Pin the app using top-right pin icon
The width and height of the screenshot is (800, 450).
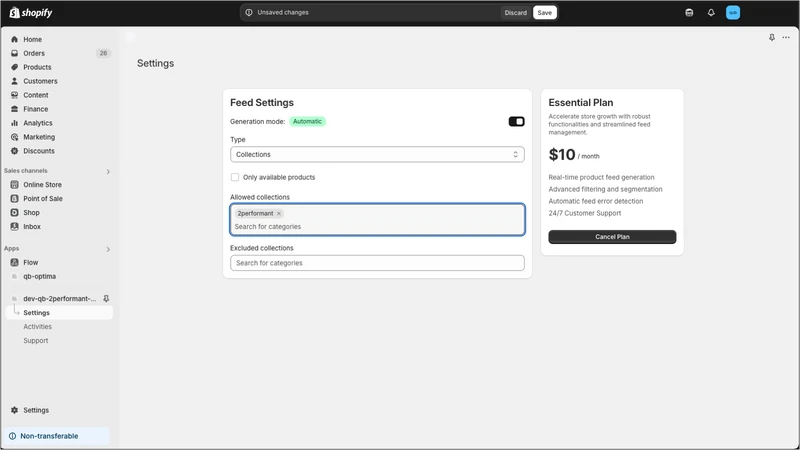pyautogui.click(x=771, y=37)
